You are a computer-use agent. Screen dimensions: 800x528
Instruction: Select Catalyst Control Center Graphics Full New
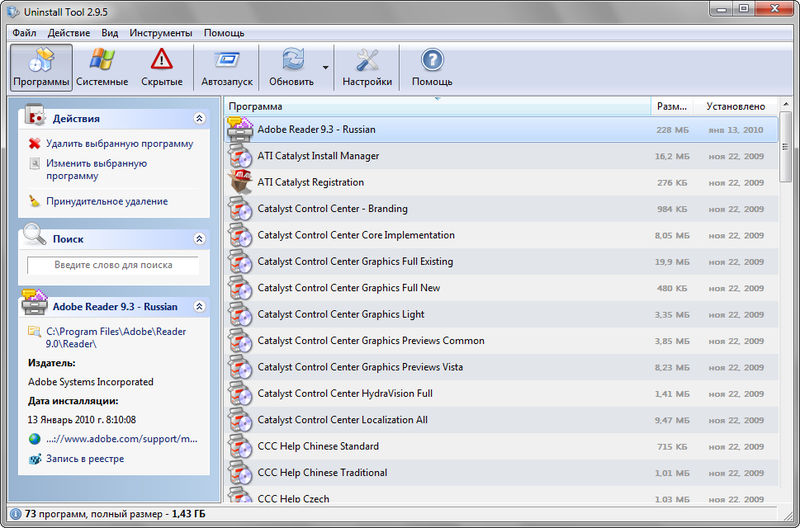click(502, 288)
